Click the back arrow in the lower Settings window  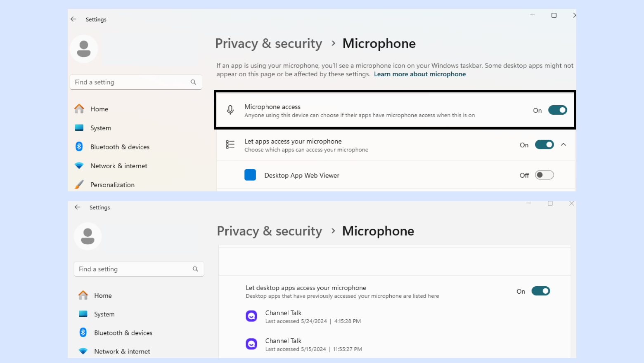(x=77, y=207)
